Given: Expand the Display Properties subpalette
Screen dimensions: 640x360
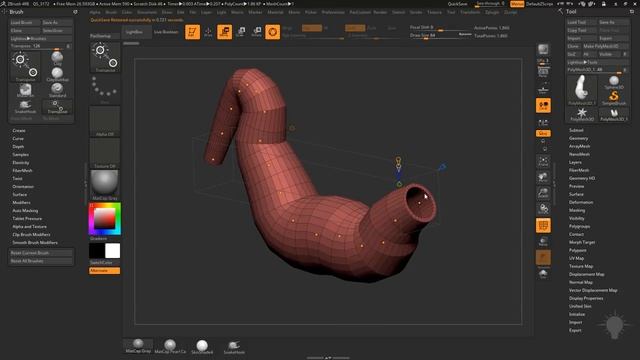Looking at the screenshot, I should pos(586,298).
